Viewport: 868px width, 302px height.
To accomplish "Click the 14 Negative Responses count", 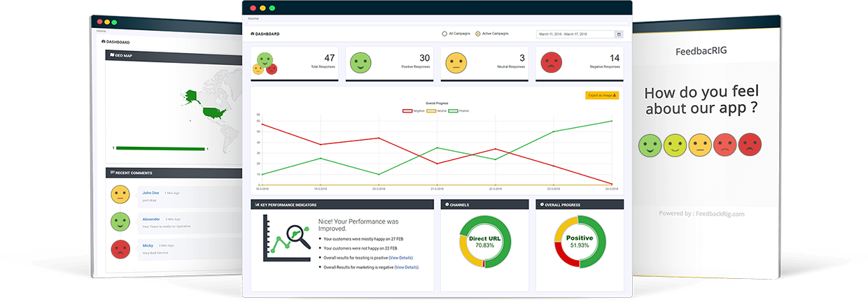I will (x=615, y=58).
